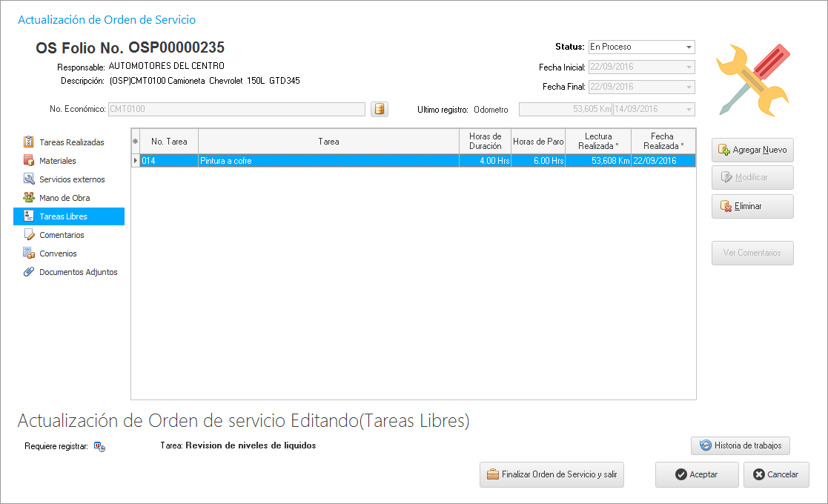Click the Convenios sidebar icon
The image size is (828, 504).
coord(29,253)
